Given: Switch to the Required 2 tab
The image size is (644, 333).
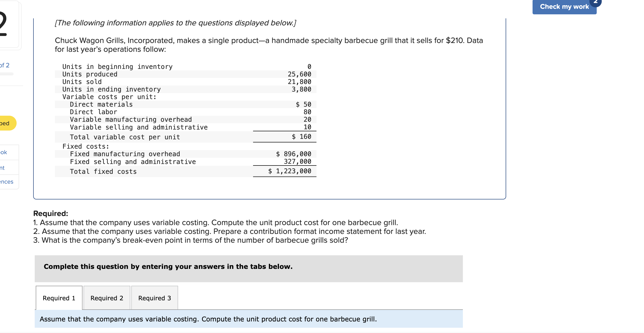Looking at the screenshot, I should click(x=106, y=298).
